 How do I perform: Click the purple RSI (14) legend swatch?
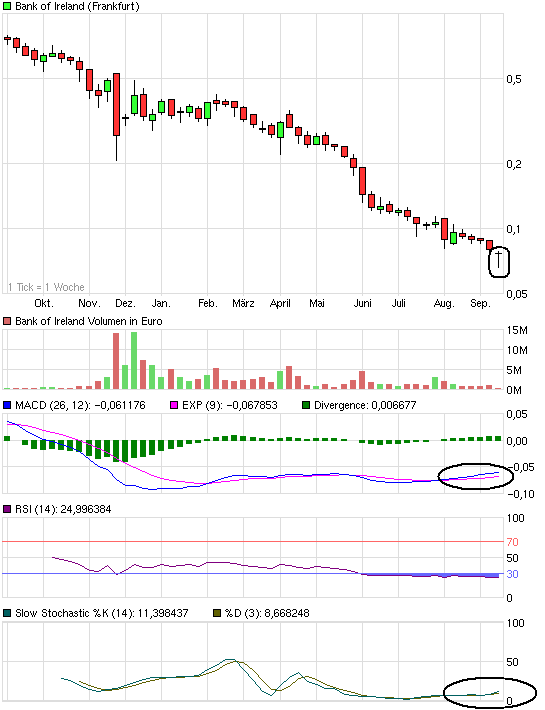pyautogui.click(x=7, y=509)
